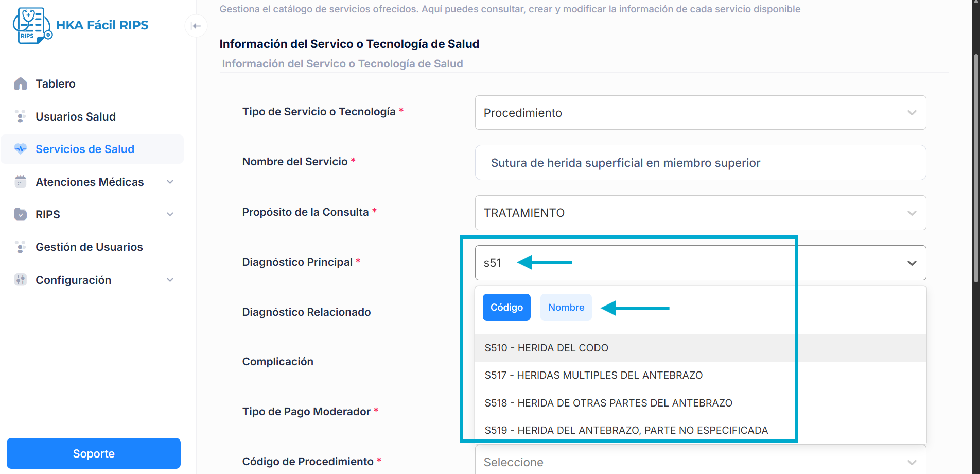Click the Usuarios Salud icon
980x474 pixels.
tap(21, 116)
